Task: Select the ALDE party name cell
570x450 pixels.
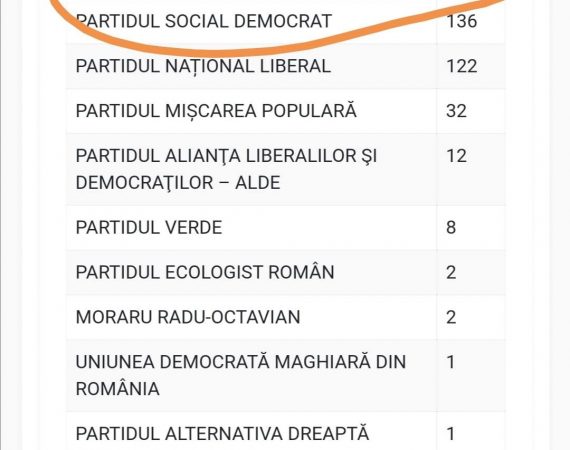Action: pyautogui.click(x=252, y=169)
